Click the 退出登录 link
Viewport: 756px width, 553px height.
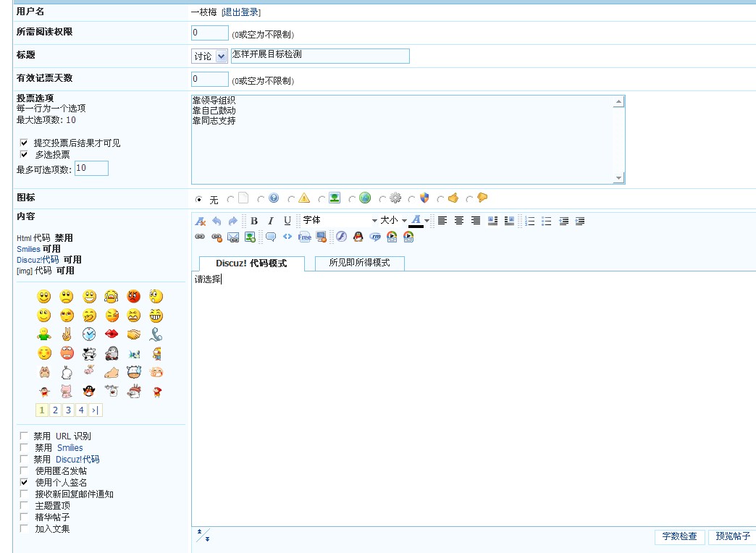(x=241, y=12)
